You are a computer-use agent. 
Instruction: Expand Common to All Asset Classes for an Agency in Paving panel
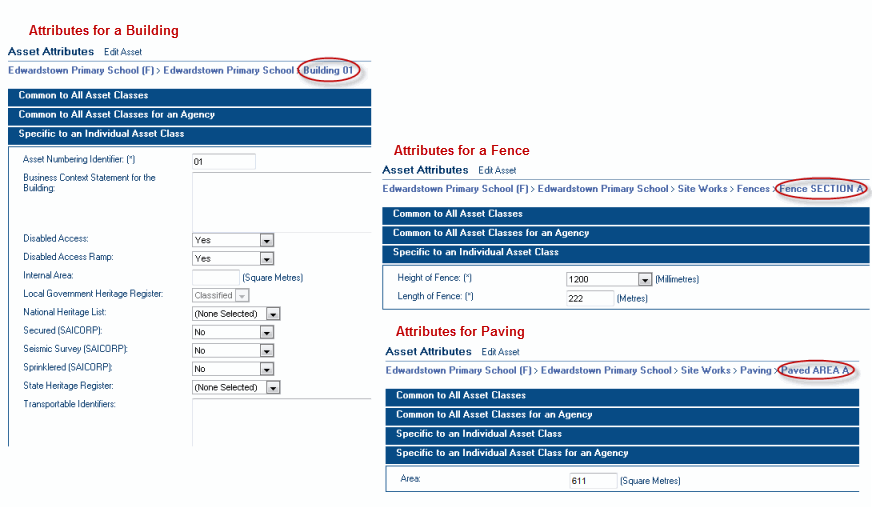[622, 416]
